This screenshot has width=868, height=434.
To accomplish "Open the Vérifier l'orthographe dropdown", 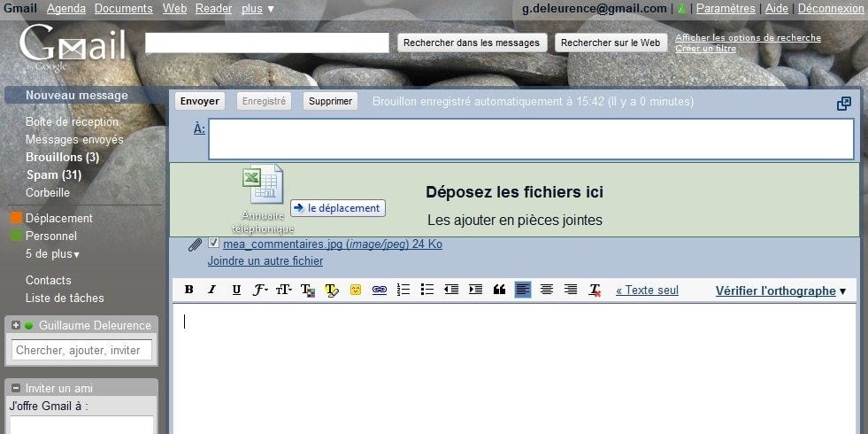I will click(842, 291).
